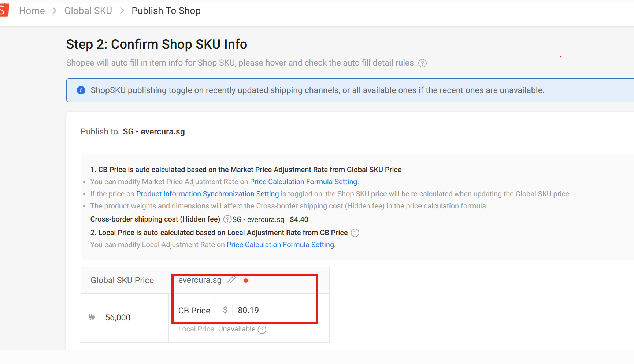
Task: Click the won currency symbol
Action: click(92, 317)
